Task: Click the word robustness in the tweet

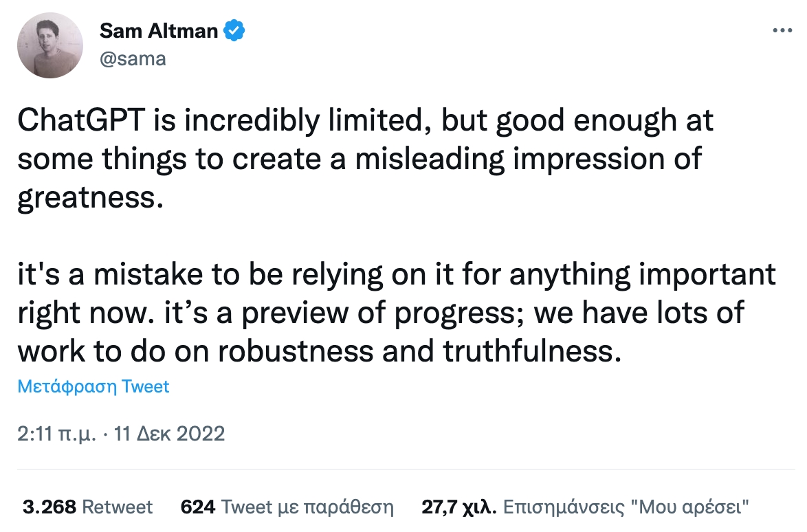Action: [296, 351]
